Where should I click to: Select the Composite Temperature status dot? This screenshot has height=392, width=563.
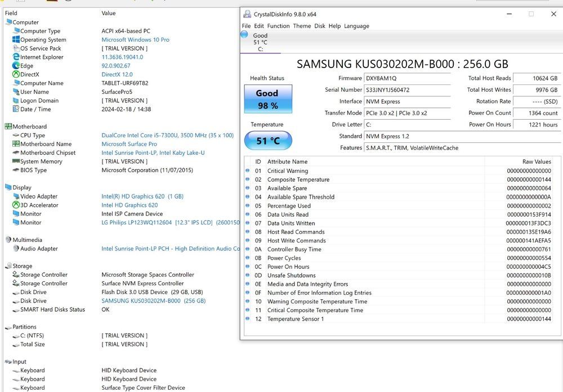tap(247, 179)
